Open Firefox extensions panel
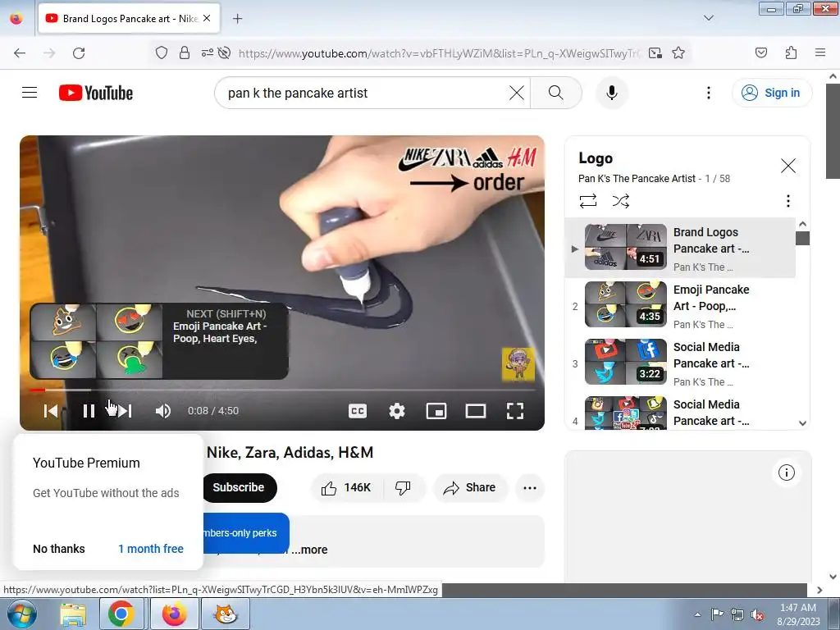Image resolution: width=840 pixels, height=630 pixels. 791,52
